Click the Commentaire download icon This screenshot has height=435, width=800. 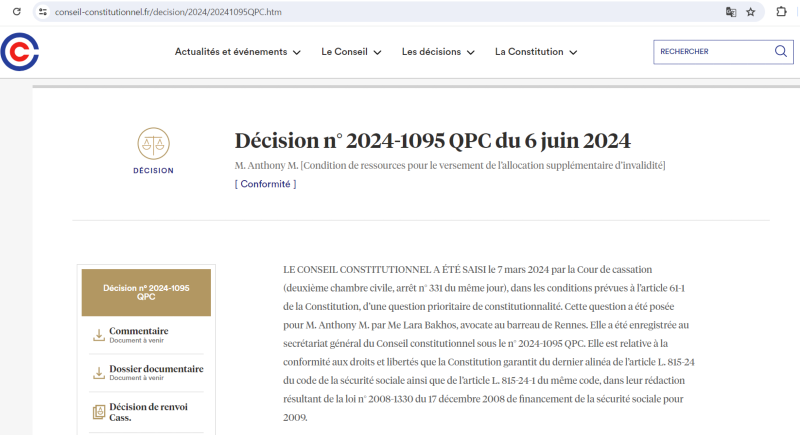click(x=98, y=335)
